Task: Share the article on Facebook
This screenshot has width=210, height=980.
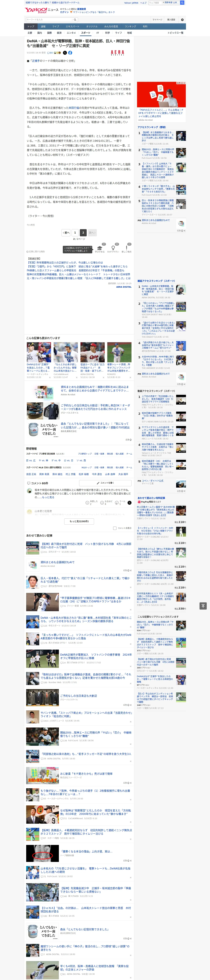Action: click(x=70, y=53)
